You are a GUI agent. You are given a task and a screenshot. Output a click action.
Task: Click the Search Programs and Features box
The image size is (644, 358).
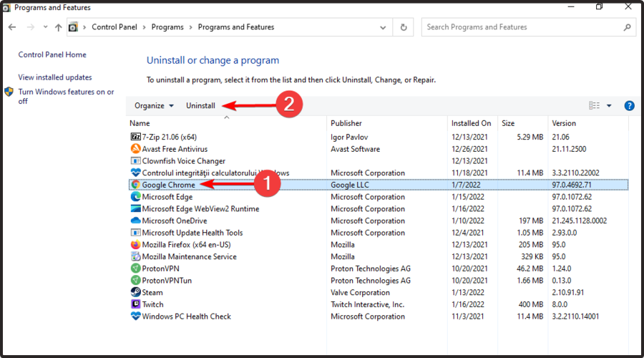coord(521,27)
